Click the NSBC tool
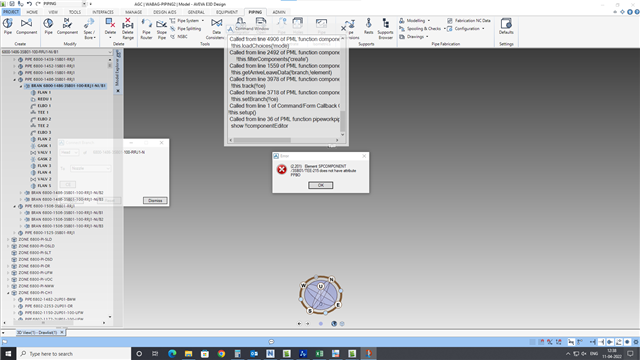 pos(179,37)
